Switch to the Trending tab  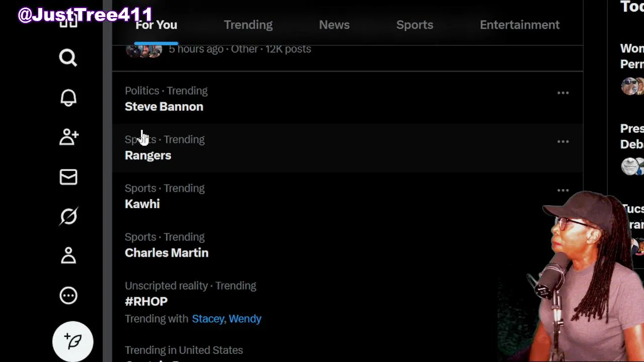(x=248, y=25)
